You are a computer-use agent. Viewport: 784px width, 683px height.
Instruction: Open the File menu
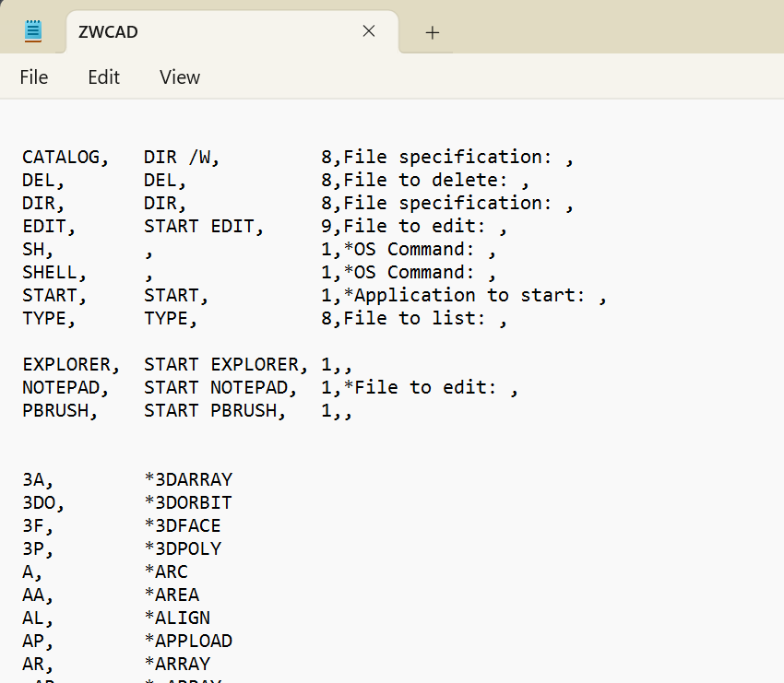(x=34, y=77)
